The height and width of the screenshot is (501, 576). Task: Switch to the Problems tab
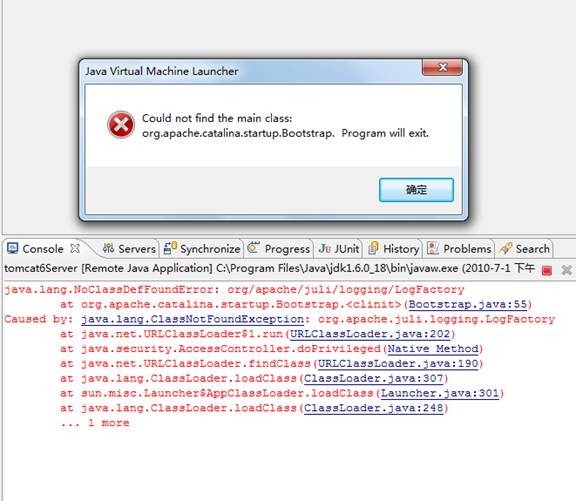click(x=459, y=249)
